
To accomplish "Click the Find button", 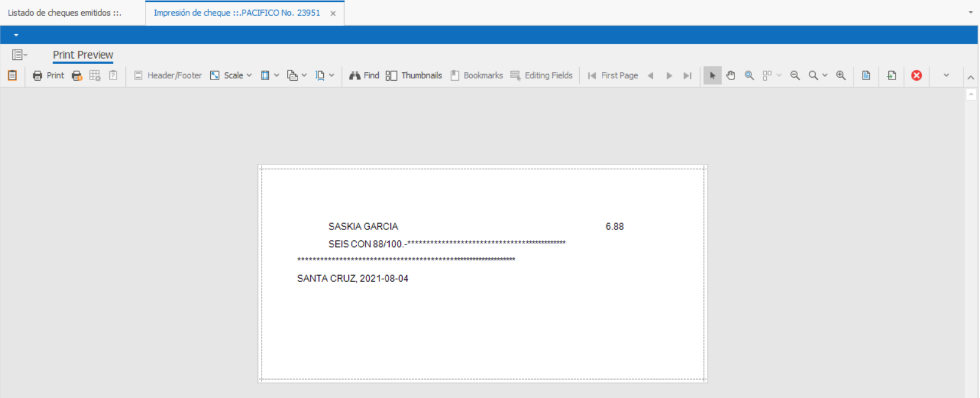I will [x=364, y=76].
